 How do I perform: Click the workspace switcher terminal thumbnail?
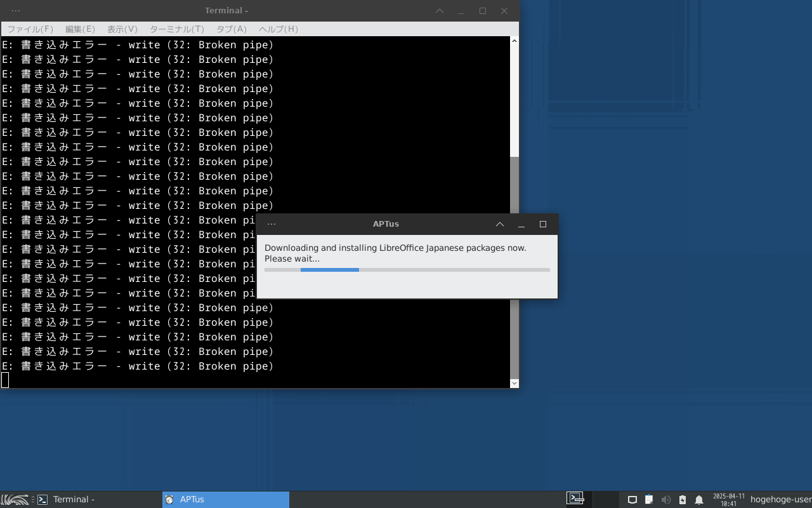[575, 499]
